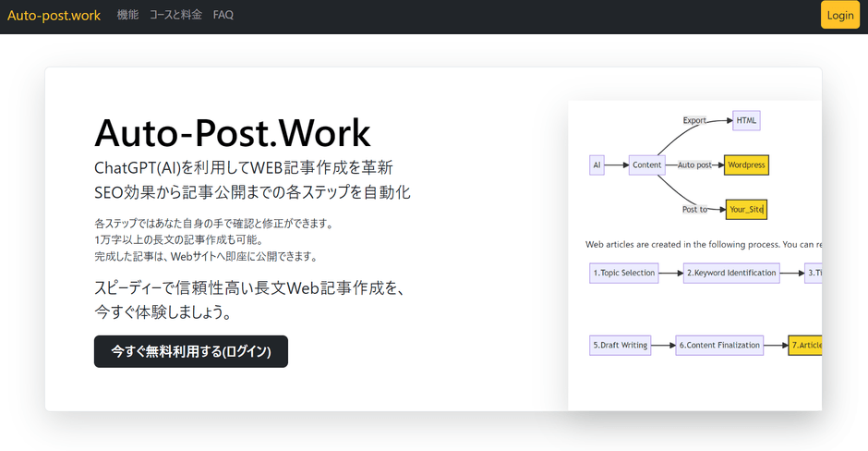Click the process flowchart thumbnail description text
The width and height of the screenshot is (868, 451).
[702, 245]
